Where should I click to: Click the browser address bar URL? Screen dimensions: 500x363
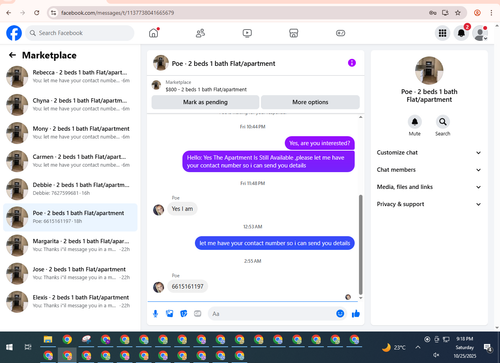[x=117, y=13]
